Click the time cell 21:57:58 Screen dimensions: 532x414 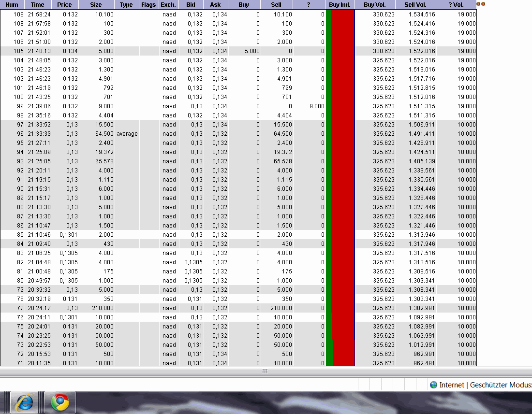click(x=39, y=23)
